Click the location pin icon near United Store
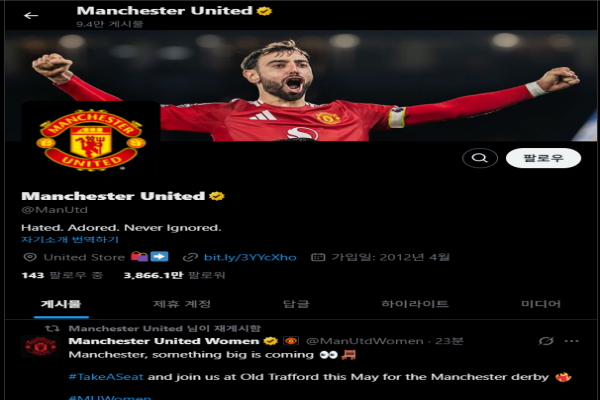This screenshot has height=400, width=600. coord(30,257)
